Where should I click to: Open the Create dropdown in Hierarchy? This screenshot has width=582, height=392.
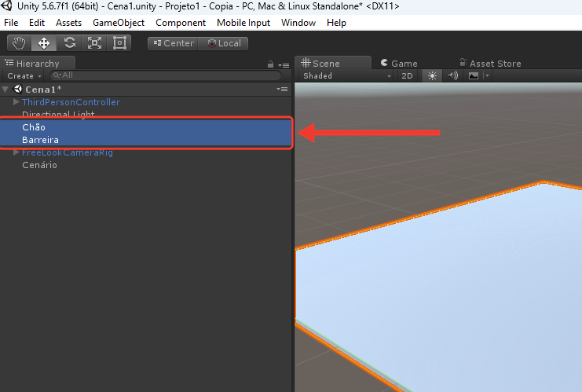(24, 75)
